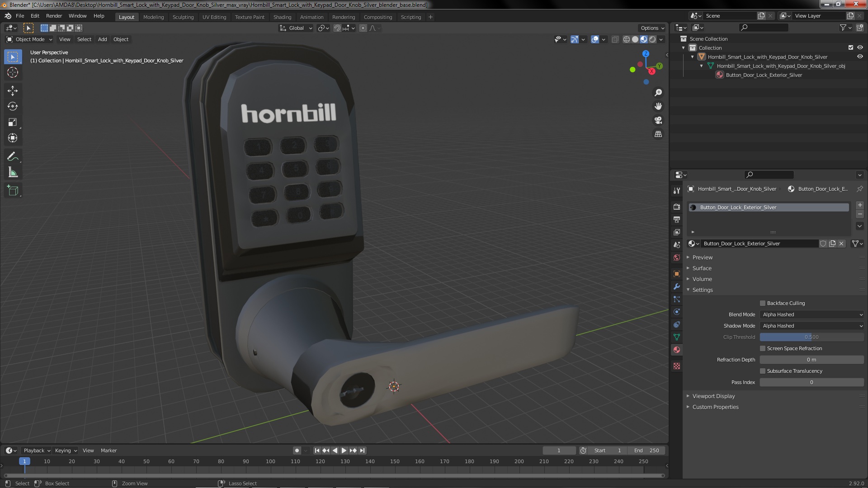Activate the Select Box tool

pos(13,56)
